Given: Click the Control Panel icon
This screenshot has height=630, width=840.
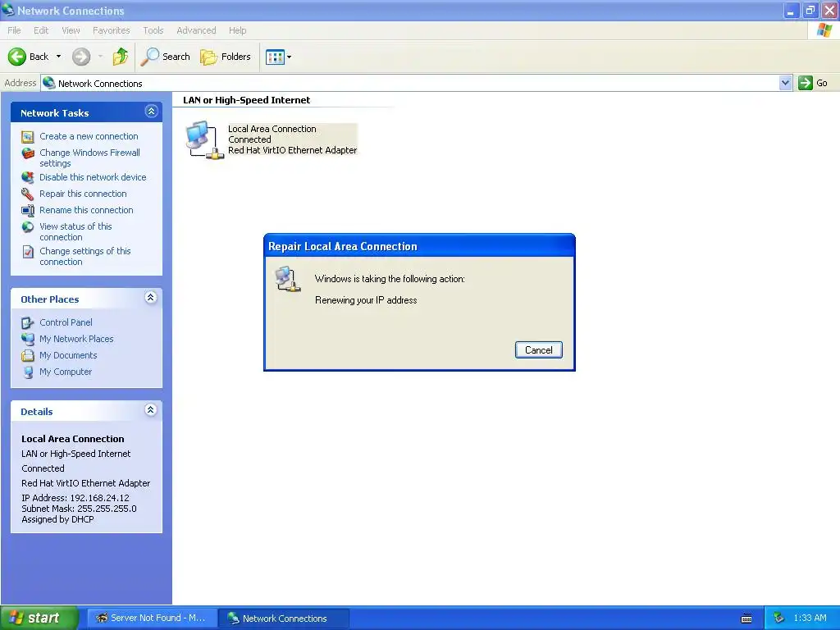Looking at the screenshot, I should pos(28,323).
